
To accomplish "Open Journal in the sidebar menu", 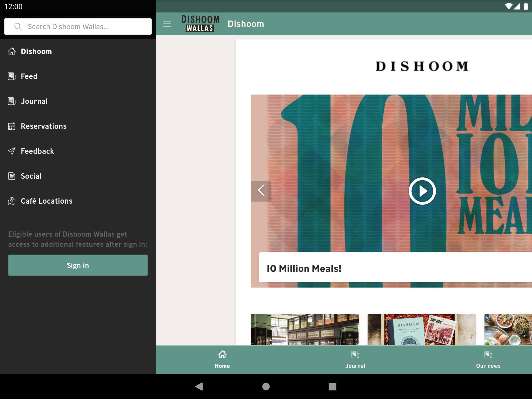I will tap(78, 101).
